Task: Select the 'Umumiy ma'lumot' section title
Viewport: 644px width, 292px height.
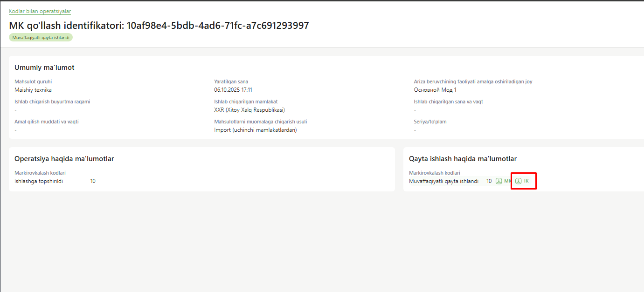Action: coord(44,68)
